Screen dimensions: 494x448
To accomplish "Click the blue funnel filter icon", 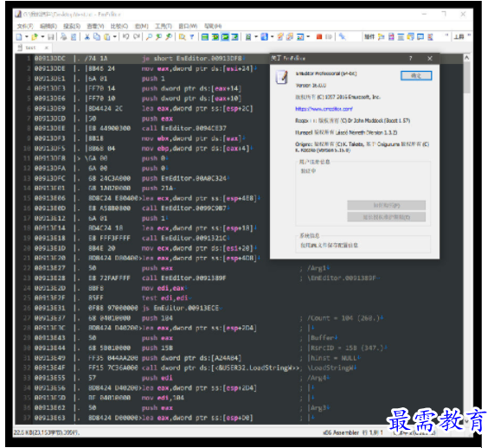I will point(191,37).
